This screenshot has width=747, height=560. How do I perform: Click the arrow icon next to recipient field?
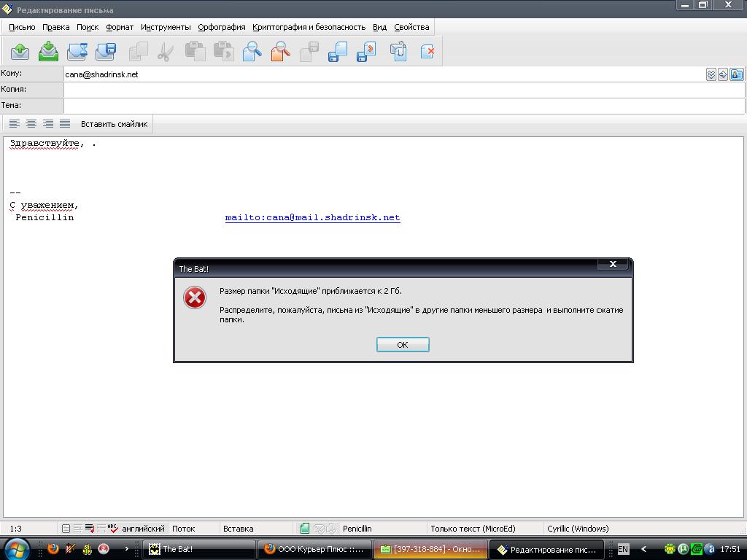(x=723, y=74)
